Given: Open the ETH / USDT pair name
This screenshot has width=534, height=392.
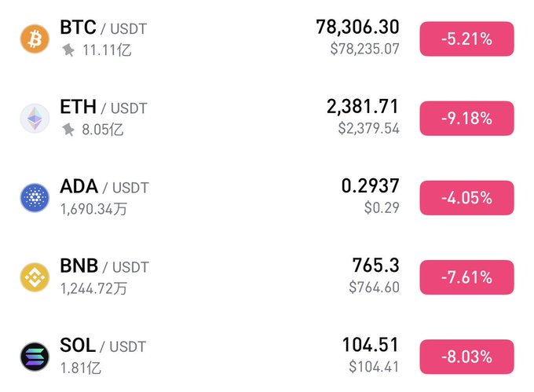Looking at the screenshot, I should 103,108.
